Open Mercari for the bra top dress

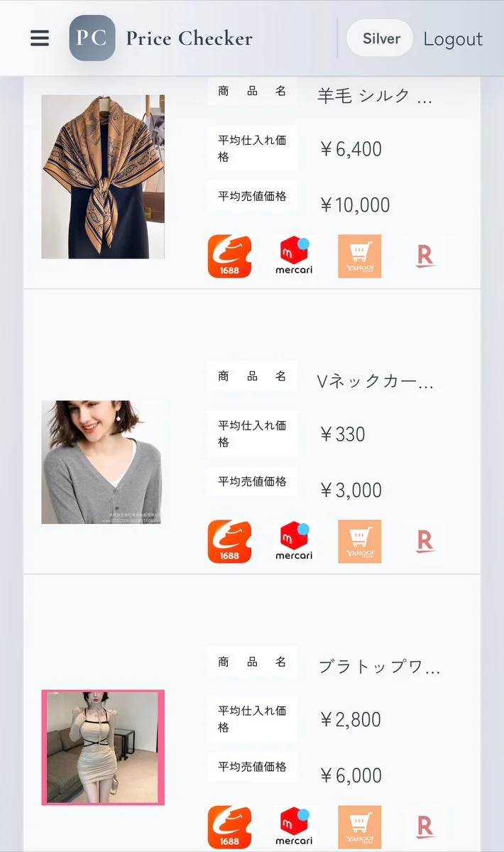(294, 826)
